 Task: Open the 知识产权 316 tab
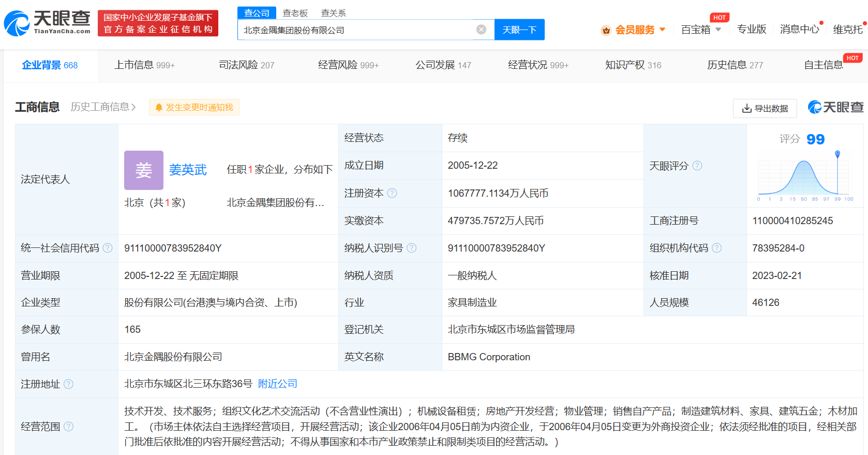[633, 65]
